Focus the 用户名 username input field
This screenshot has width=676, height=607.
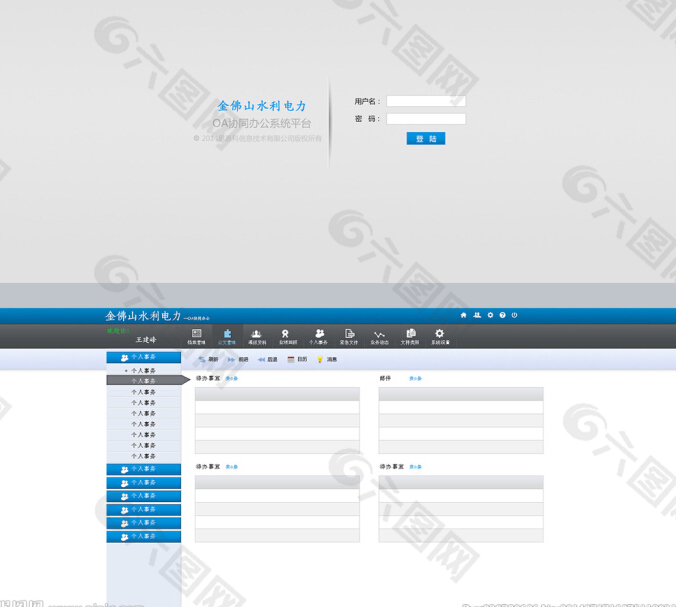(426, 101)
